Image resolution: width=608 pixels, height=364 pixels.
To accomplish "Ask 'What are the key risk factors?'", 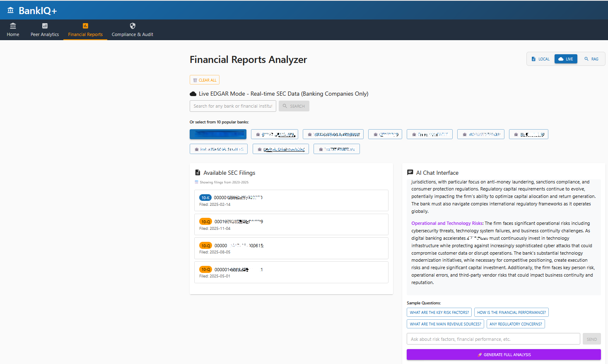I will [439, 313].
